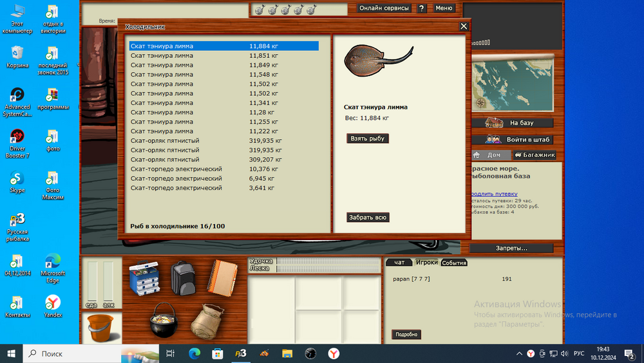Open Microsoft Edge in the taskbar
Image resolution: width=644 pixels, height=363 pixels.
pyautogui.click(x=194, y=353)
